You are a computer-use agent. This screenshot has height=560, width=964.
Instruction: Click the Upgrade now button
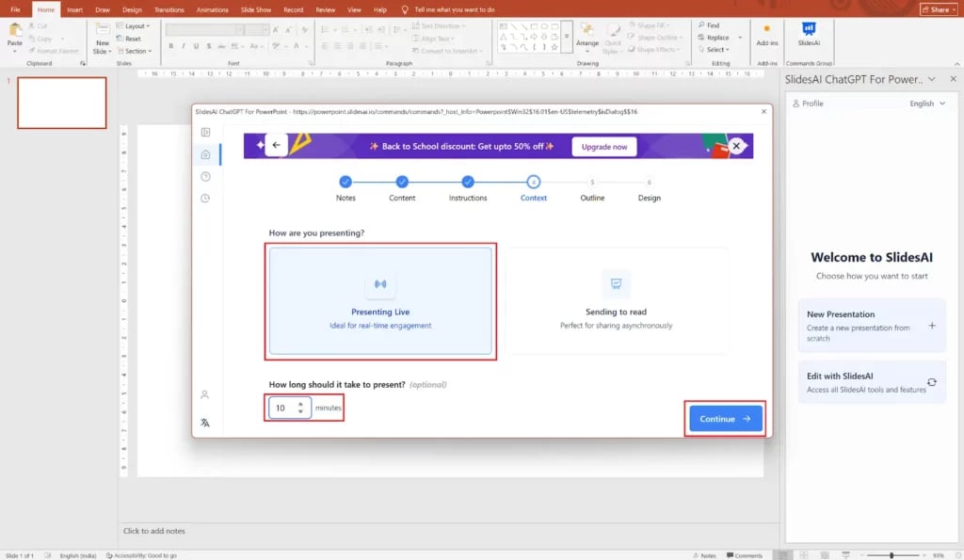point(603,147)
